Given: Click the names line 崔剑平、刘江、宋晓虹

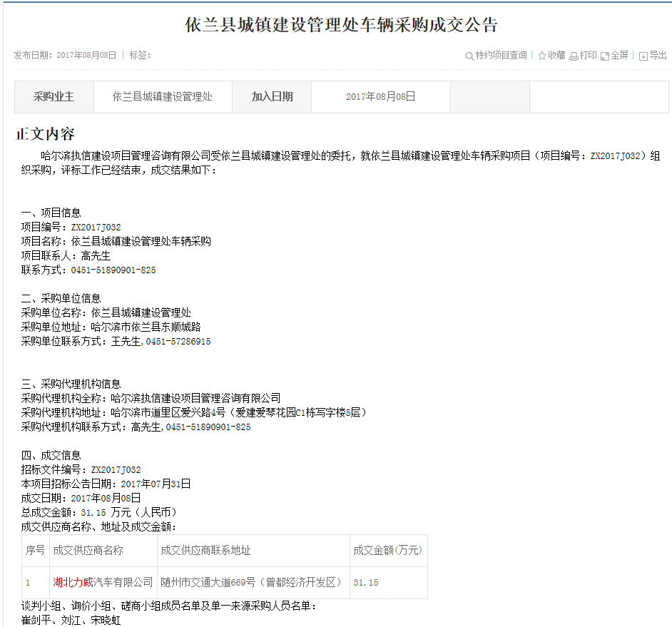Looking at the screenshot, I should 71,620.
